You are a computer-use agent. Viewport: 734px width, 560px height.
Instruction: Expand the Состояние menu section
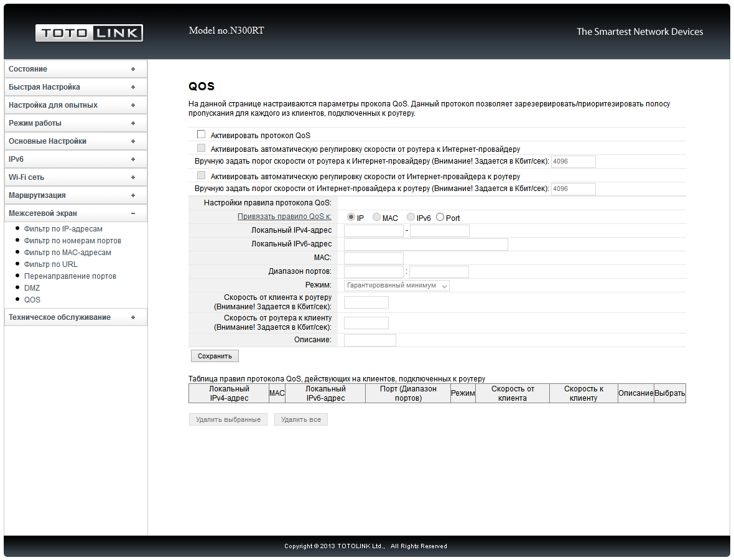pyautogui.click(x=76, y=69)
